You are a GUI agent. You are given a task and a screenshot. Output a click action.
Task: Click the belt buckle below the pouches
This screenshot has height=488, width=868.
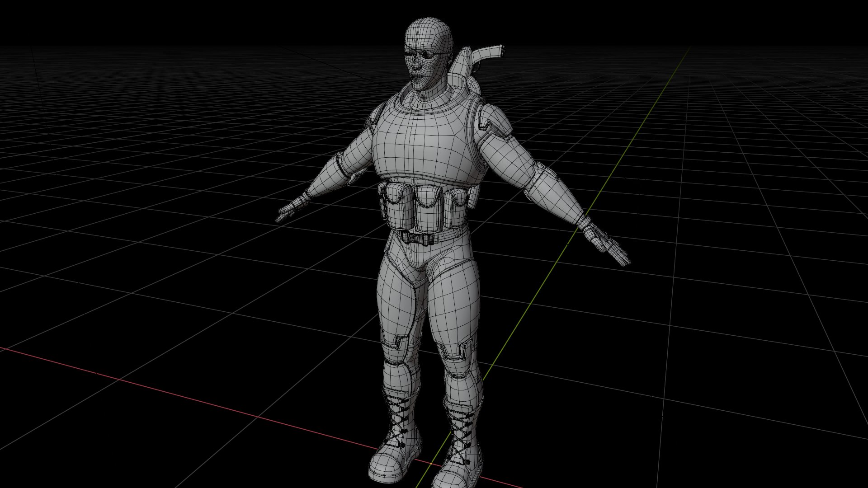(418, 238)
